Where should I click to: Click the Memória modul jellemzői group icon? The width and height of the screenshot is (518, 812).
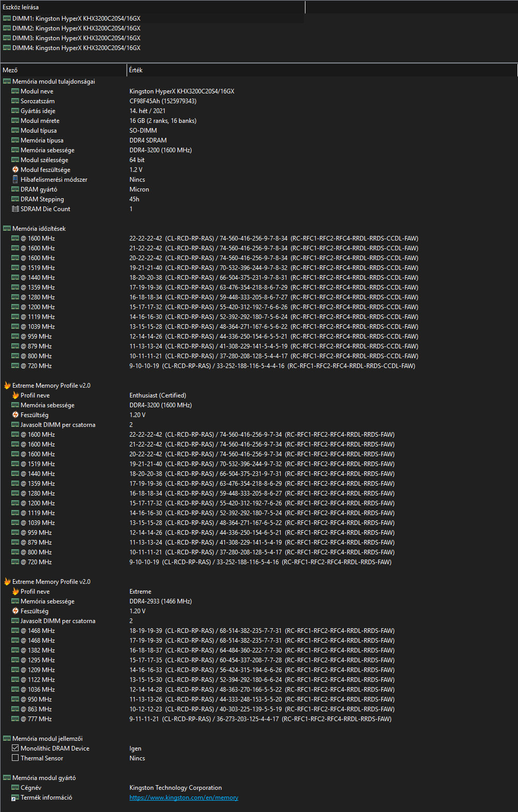7,739
